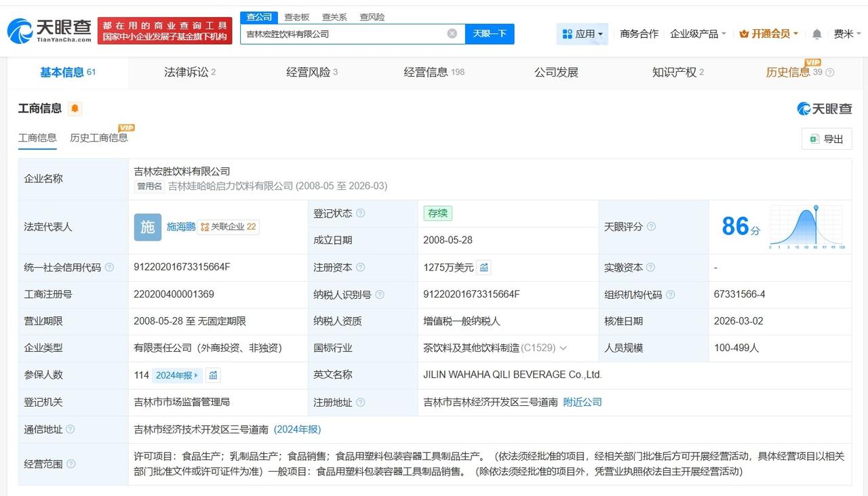Open registered capital chart icon
Viewport: 868px width, 496px height.
coord(484,268)
